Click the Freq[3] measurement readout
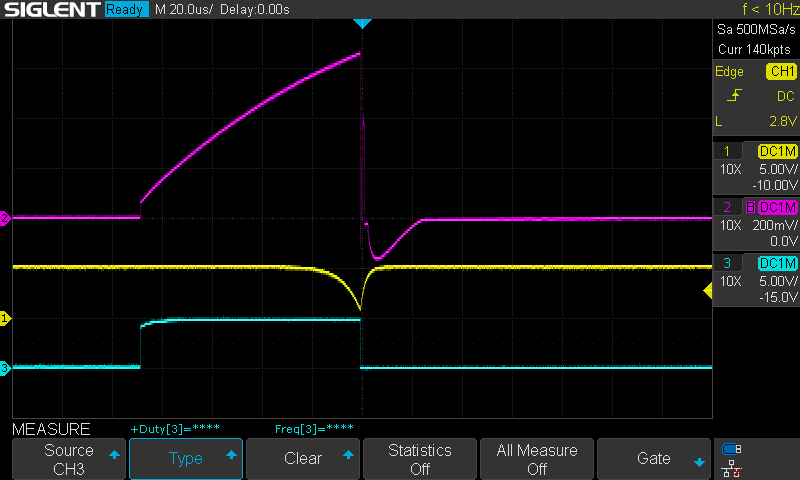This screenshot has height=480, width=800. (x=314, y=428)
